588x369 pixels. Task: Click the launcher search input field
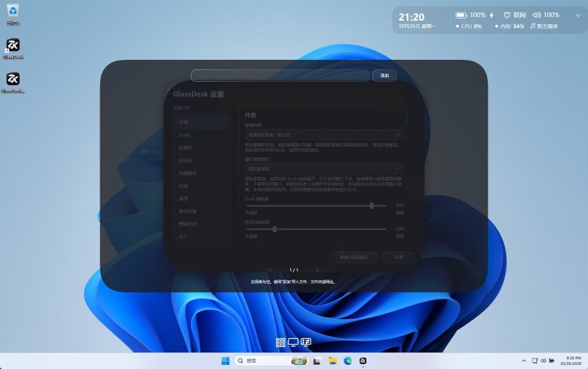click(280, 76)
